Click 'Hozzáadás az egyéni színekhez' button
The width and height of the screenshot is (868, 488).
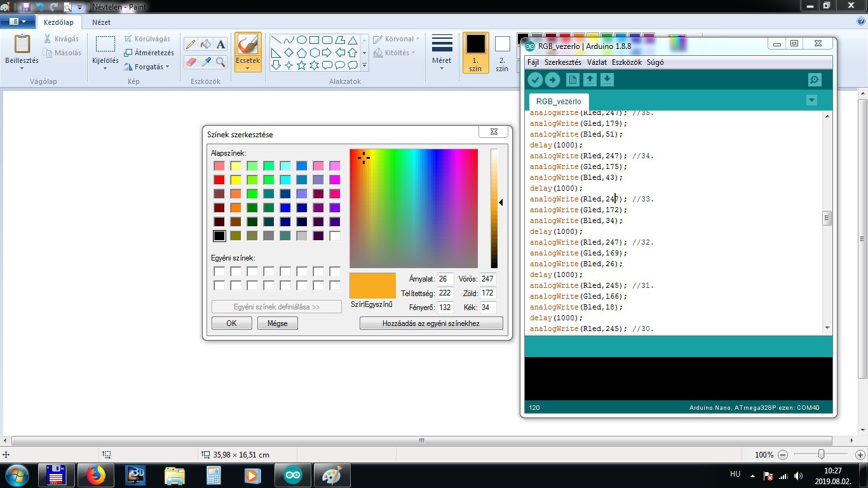coord(431,323)
